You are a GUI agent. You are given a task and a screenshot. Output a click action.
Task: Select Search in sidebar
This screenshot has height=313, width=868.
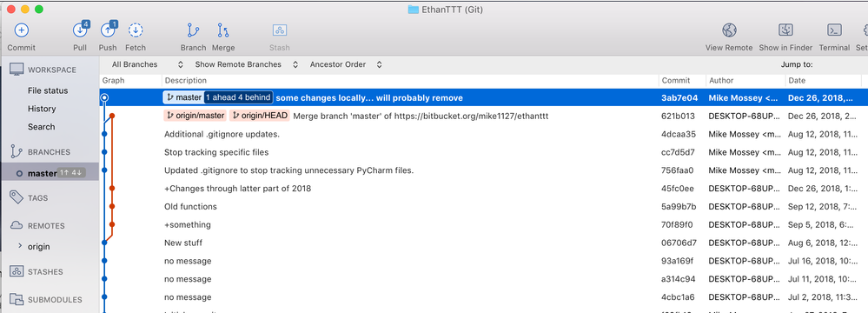[42, 127]
